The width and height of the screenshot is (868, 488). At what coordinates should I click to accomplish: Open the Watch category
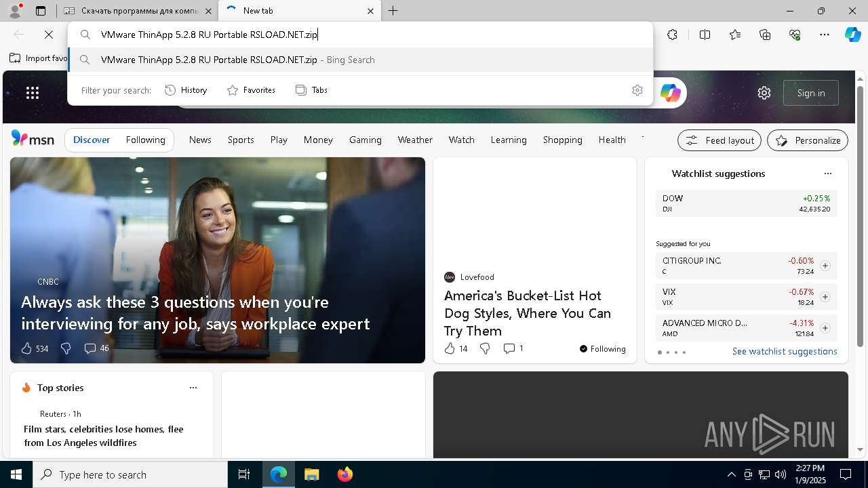coord(461,140)
